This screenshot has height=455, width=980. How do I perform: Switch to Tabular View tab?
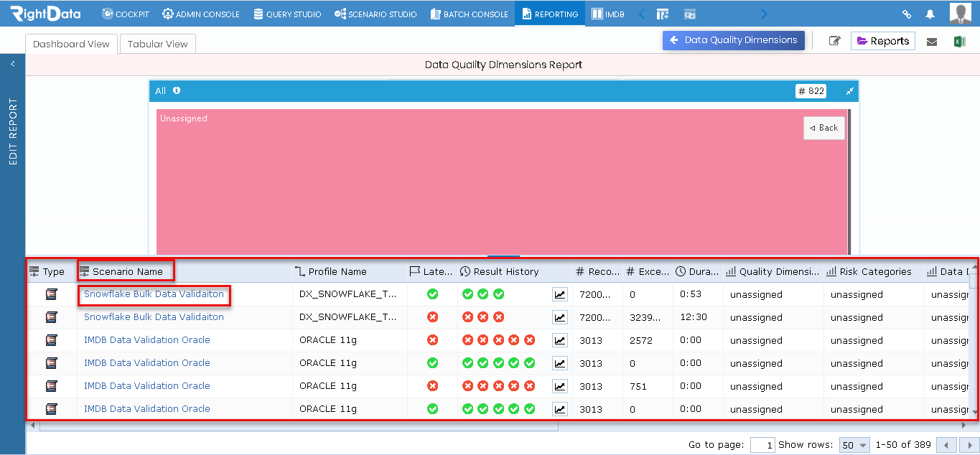(x=157, y=43)
